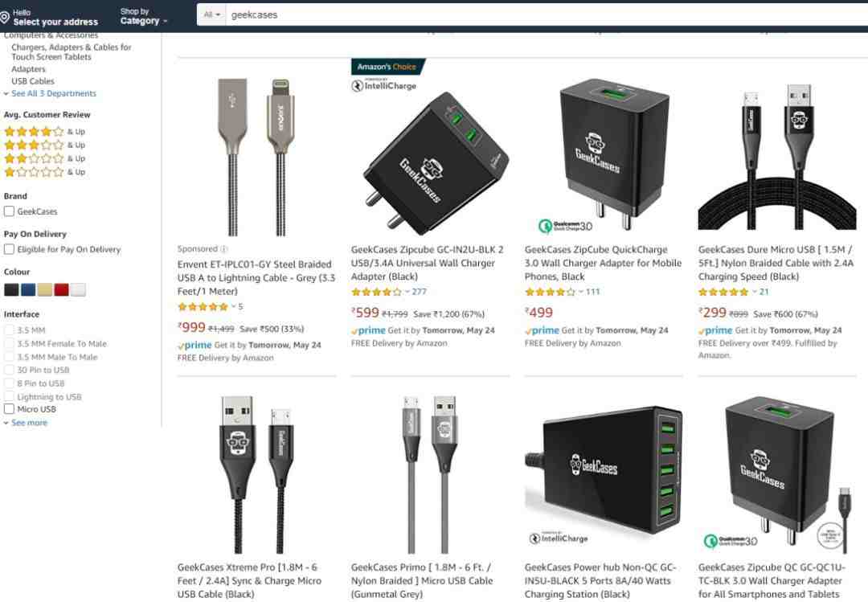Open the Adapters department
The width and height of the screenshot is (868, 602).
(28, 69)
